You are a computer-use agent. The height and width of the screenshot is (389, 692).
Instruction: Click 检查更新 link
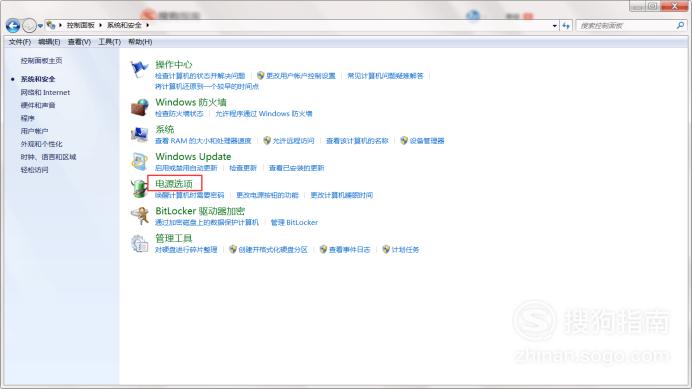pos(243,168)
